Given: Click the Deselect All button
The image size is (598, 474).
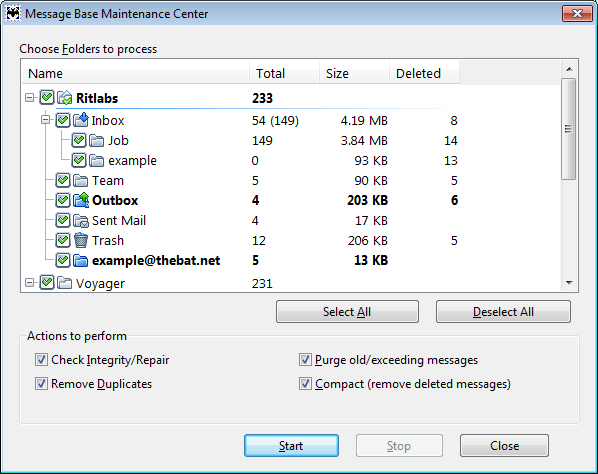Looking at the screenshot, I should pyautogui.click(x=503, y=312).
